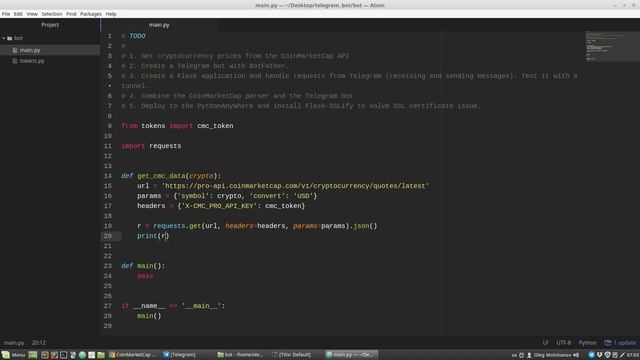Select main.py in the project tree
The width and height of the screenshot is (640, 360).
pyautogui.click(x=50, y=50)
